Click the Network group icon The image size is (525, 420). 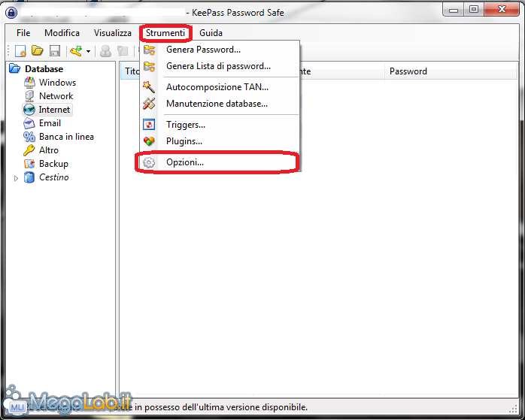29,96
